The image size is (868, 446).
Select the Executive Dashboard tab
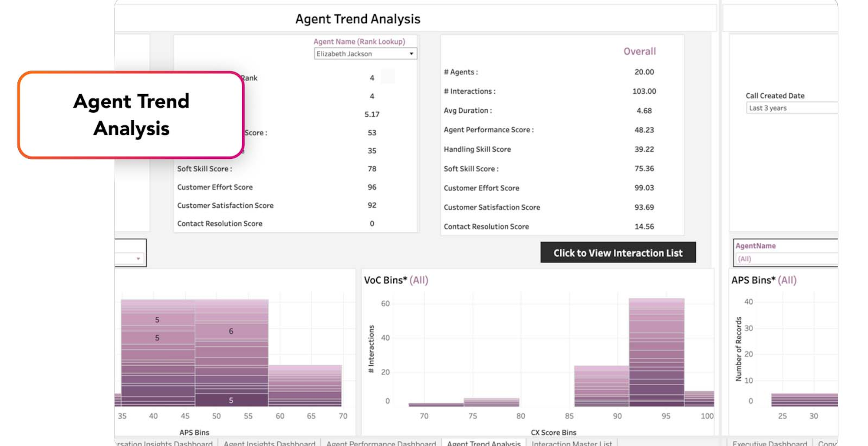coord(769,443)
